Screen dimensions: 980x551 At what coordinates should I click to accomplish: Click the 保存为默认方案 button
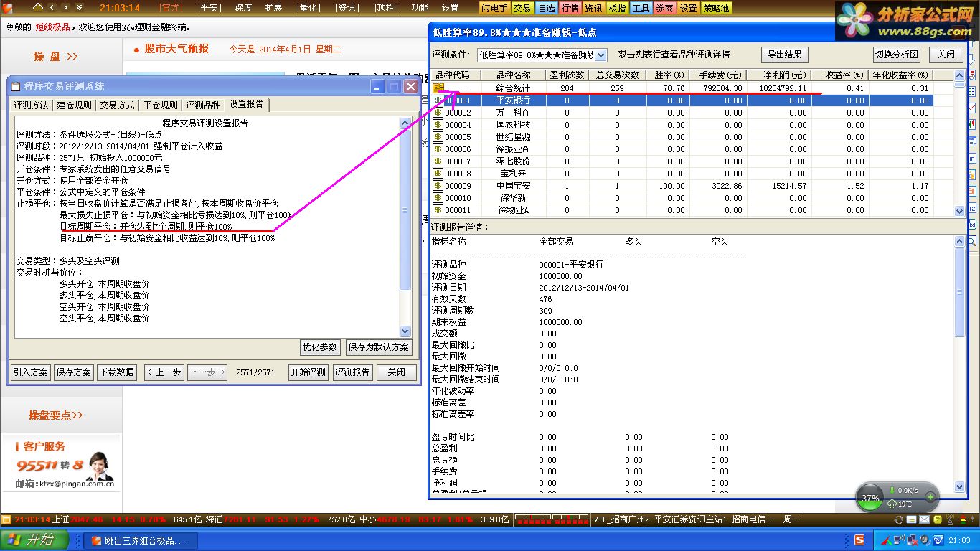point(379,347)
